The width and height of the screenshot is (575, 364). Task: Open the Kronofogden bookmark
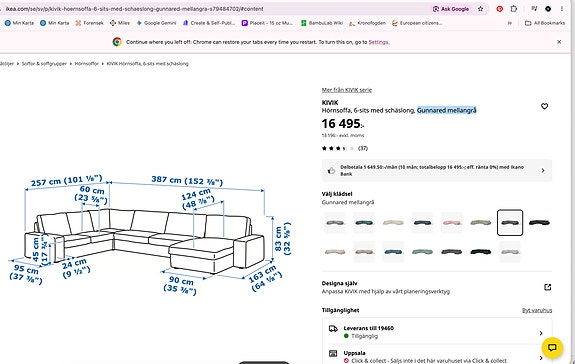click(x=367, y=23)
